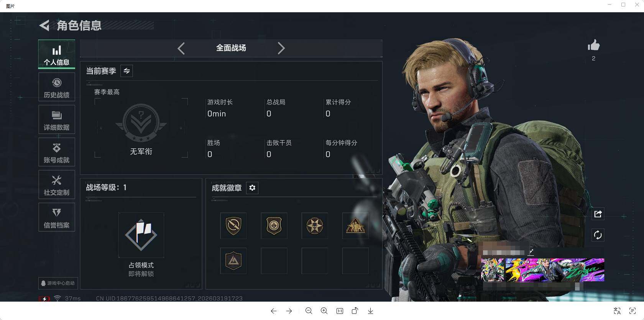
Task: Click the refresh character icon
Action: pyautogui.click(x=598, y=235)
